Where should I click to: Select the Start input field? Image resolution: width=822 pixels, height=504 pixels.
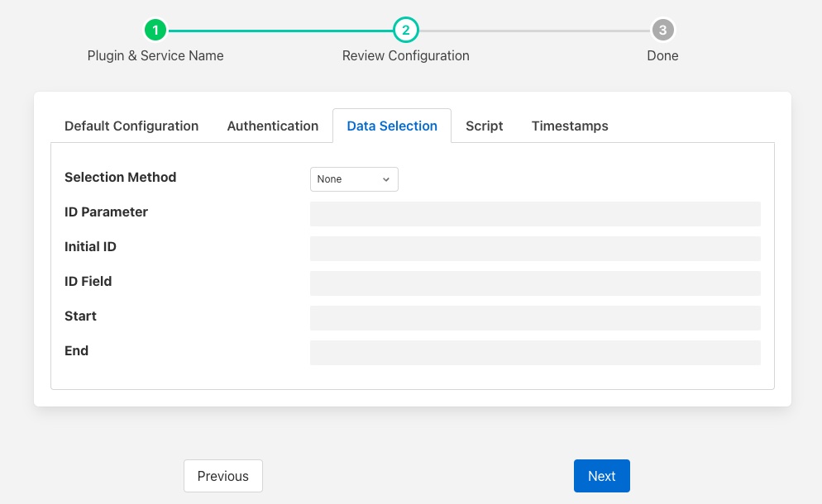click(534, 318)
